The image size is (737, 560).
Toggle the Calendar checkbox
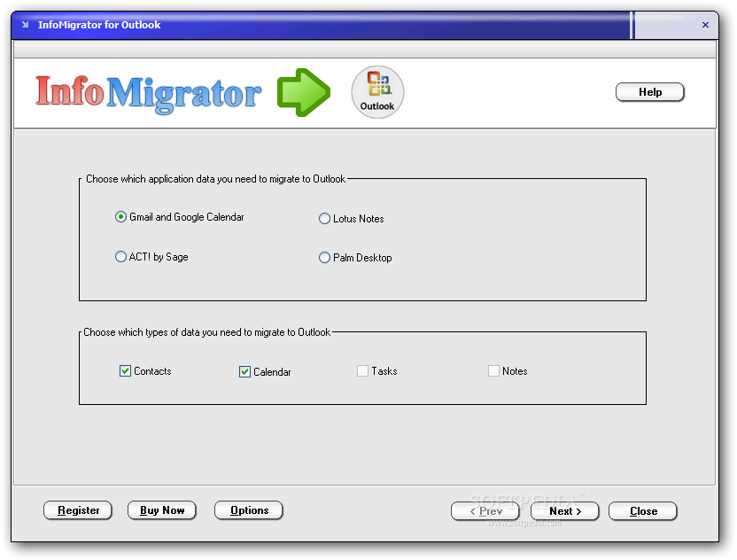click(244, 372)
